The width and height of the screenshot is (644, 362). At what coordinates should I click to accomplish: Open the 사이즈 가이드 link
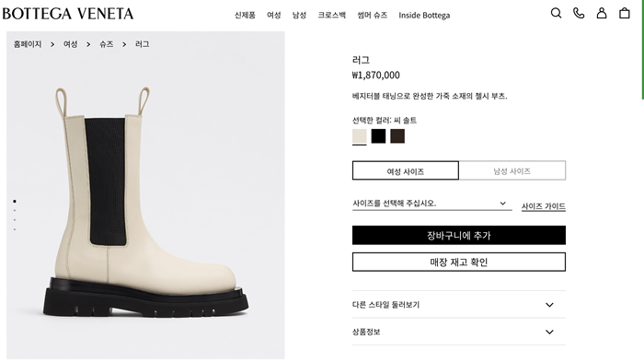[544, 206]
